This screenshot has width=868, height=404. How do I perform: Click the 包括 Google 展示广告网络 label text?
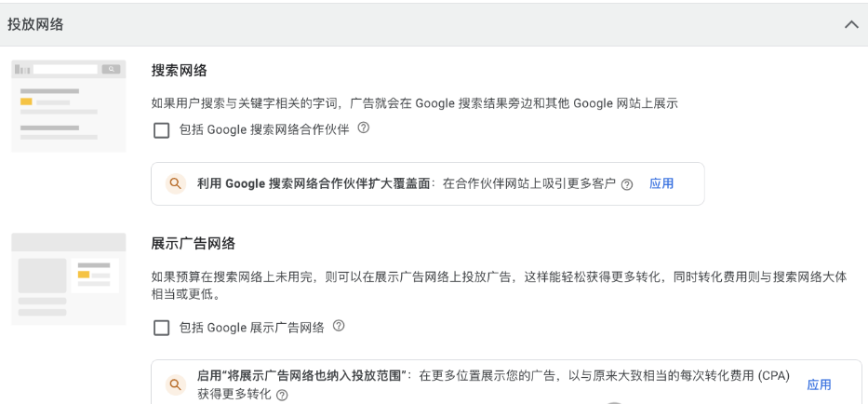(x=251, y=328)
